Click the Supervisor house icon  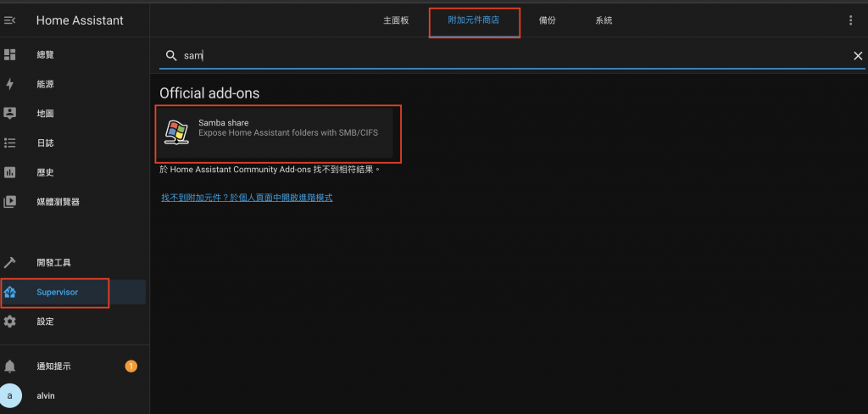[x=10, y=292]
